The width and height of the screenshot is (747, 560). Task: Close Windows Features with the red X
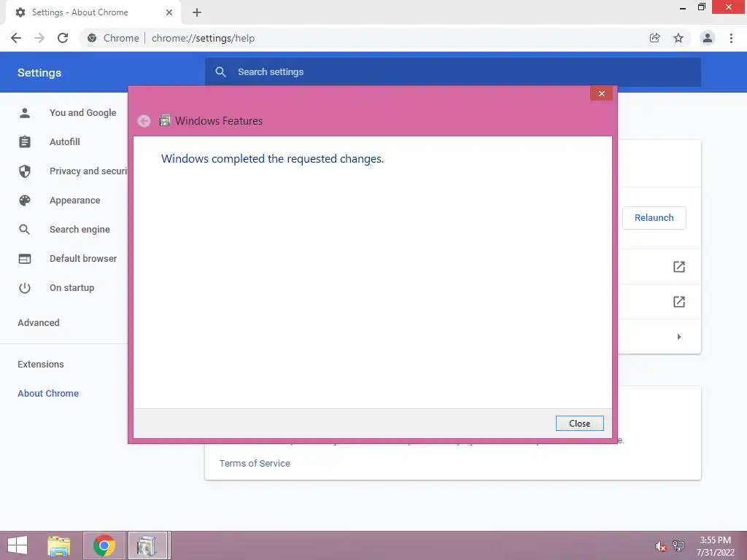[601, 93]
